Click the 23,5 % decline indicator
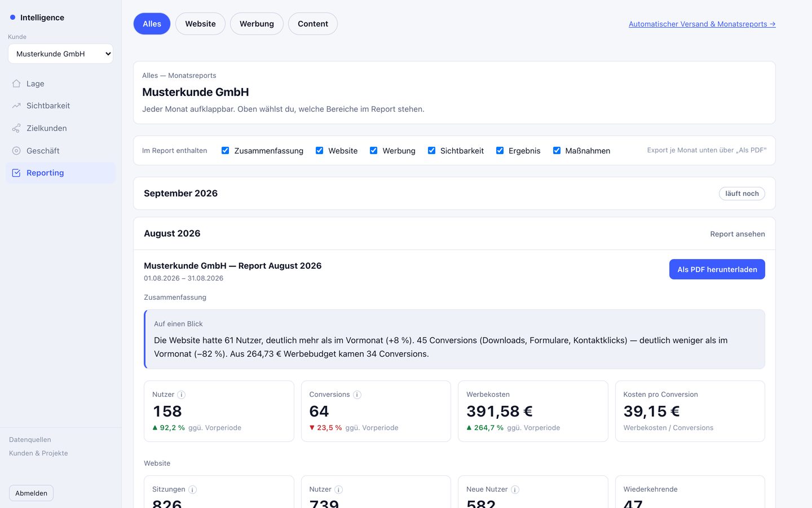 pos(325,428)
